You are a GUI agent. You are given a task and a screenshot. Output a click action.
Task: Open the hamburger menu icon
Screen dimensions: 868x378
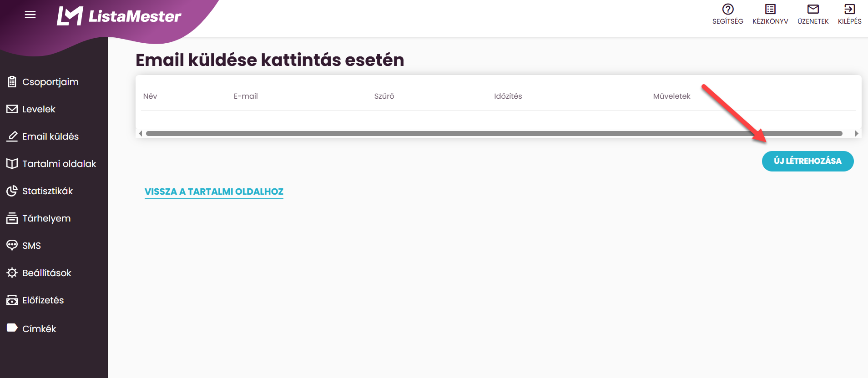click(30, 15)
